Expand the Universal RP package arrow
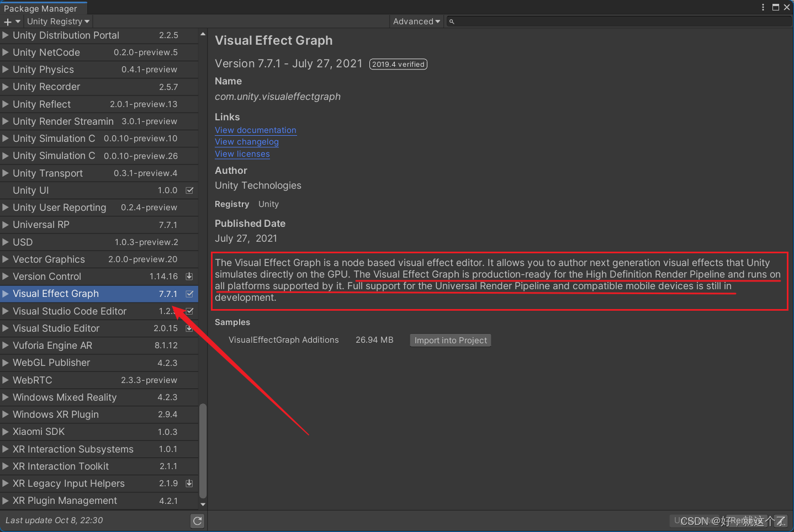 [x=6, y=225]
